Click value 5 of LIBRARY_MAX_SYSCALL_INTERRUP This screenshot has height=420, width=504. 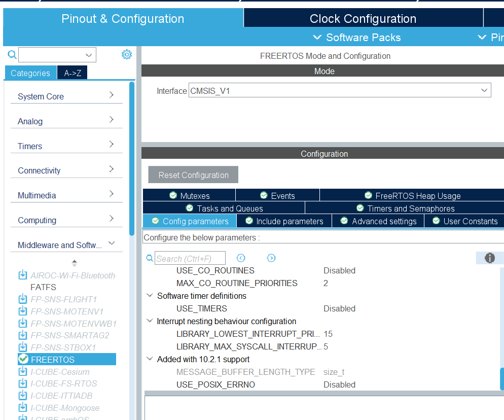pos(326,346)
